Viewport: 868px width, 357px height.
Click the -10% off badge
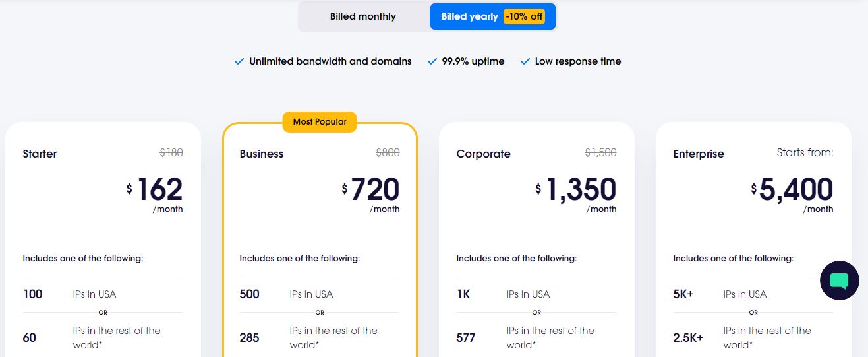(x=524, y=16)
